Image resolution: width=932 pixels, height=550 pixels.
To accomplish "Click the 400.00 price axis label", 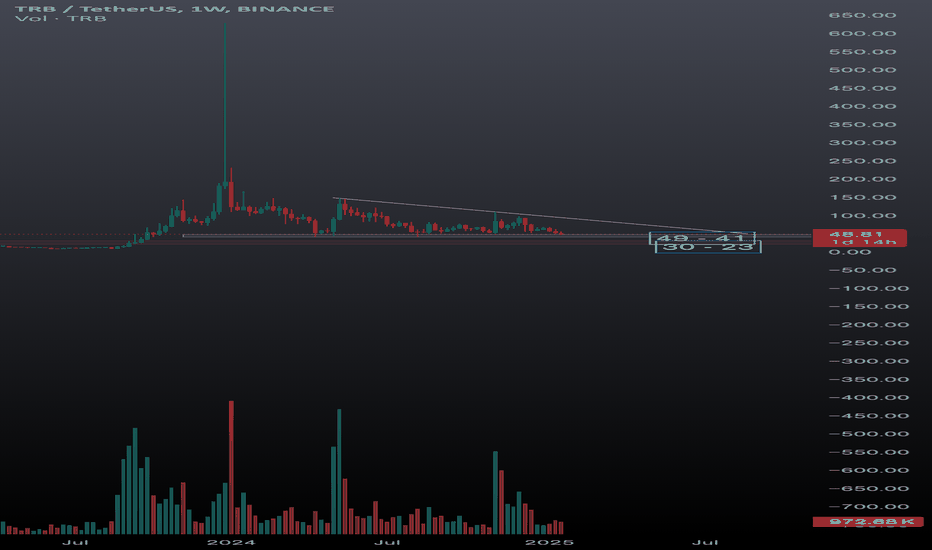I will (862, 106).
